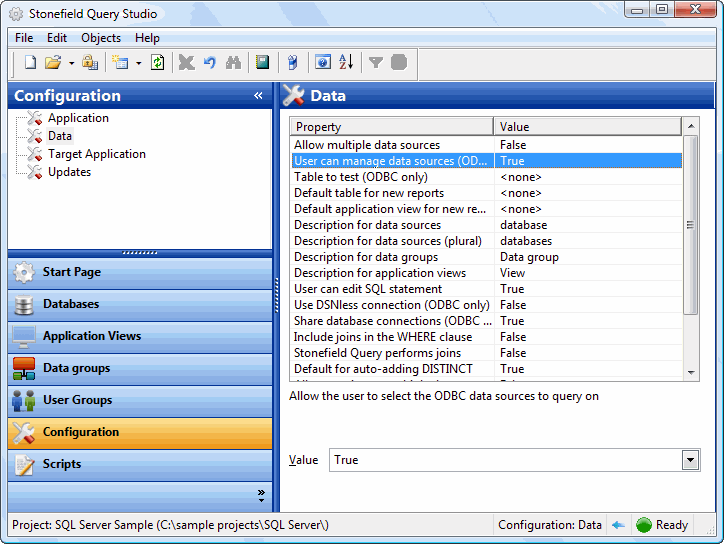Open the User Groups section

(77, 400)
